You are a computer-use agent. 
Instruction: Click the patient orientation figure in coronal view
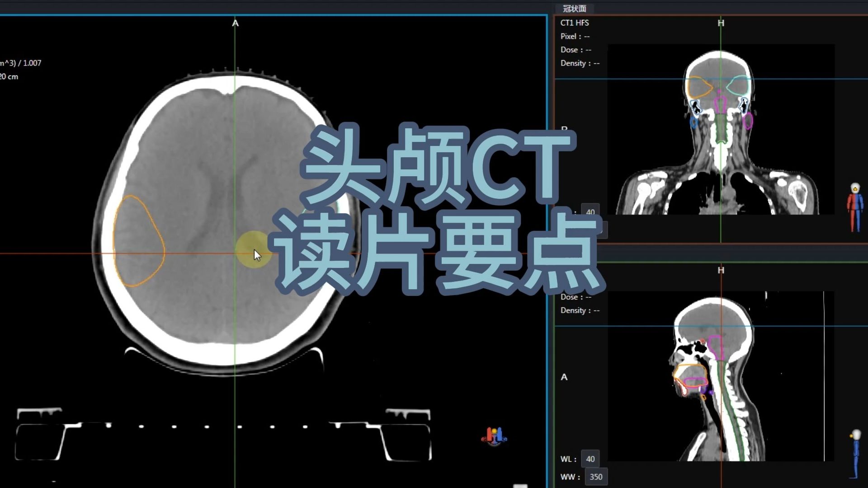pos(855,207)
